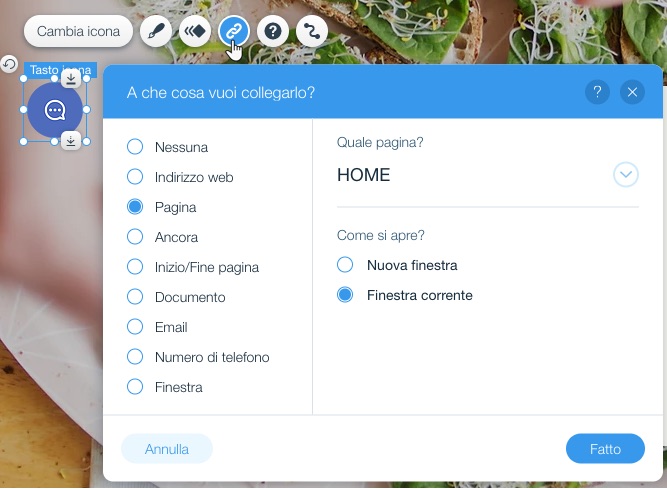Select the Ancora link option
Image resolution: width=667 pixels, height=489 pixels.
pyautogui.click(x=162, y=237)
